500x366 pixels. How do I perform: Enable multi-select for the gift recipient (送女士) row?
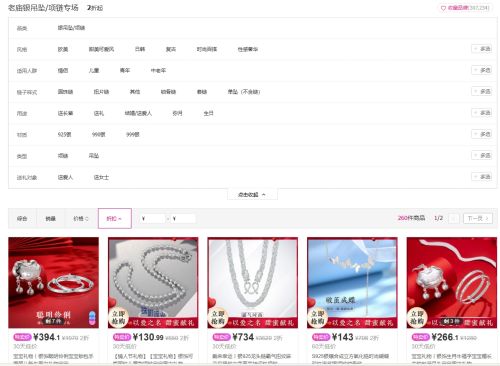pyautogui.click(x=481, y=177)
